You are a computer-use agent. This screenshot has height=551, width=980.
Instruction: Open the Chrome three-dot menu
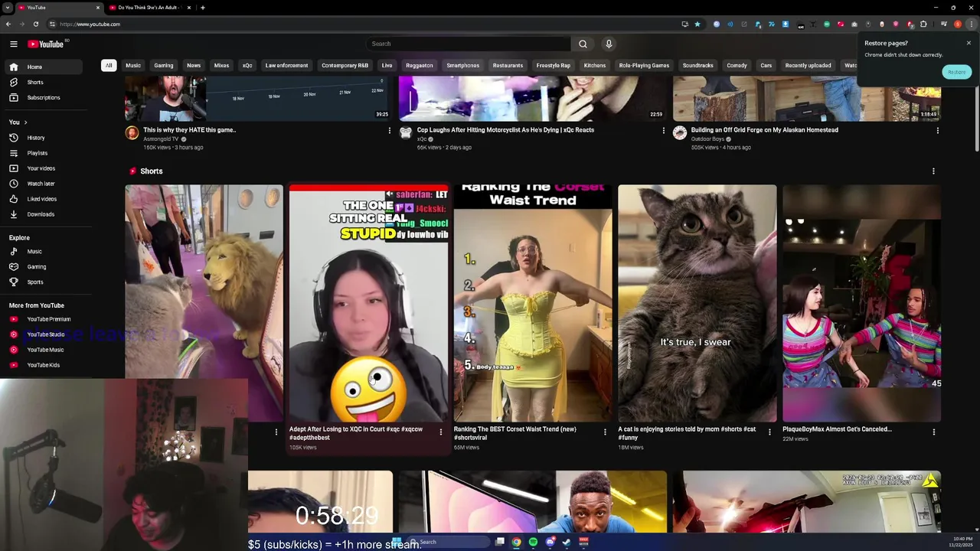(x=971, y=24)
